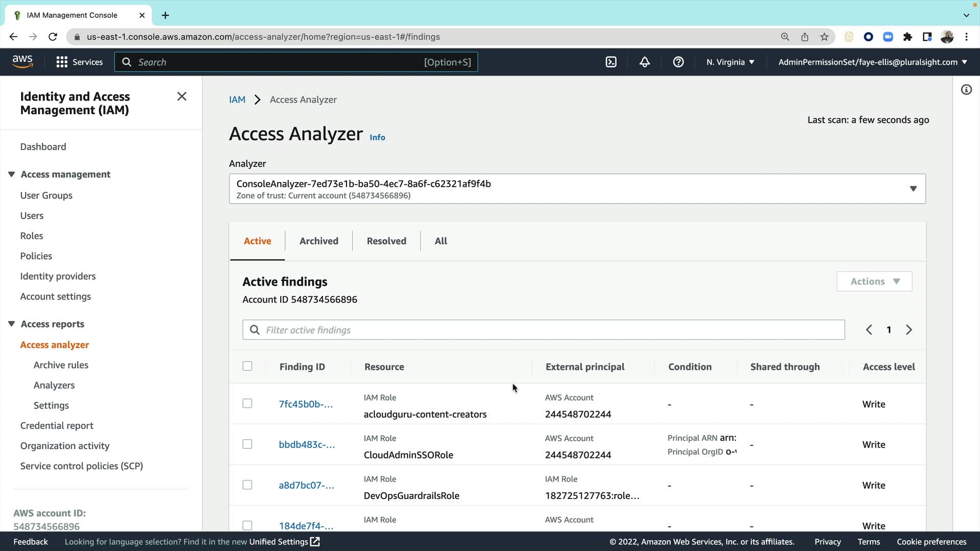
Task: Switch to the Resolved findings tab
Action: (x=386, y=241)
